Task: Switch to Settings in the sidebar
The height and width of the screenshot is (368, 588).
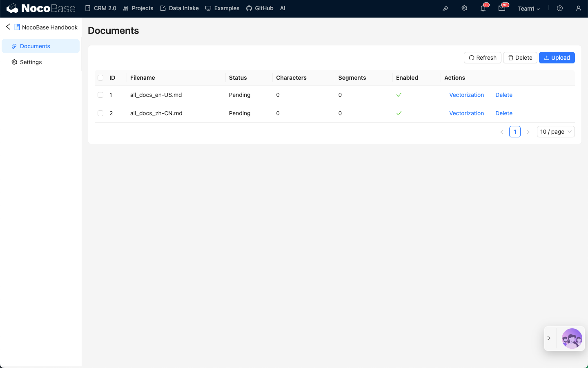Action: (x=31, y=62)
